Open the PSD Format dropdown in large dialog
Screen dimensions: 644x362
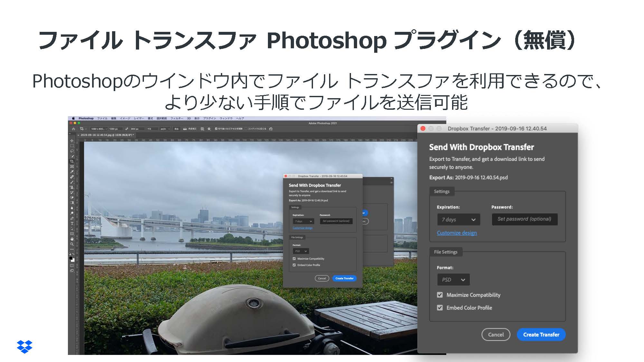[453, 280]
